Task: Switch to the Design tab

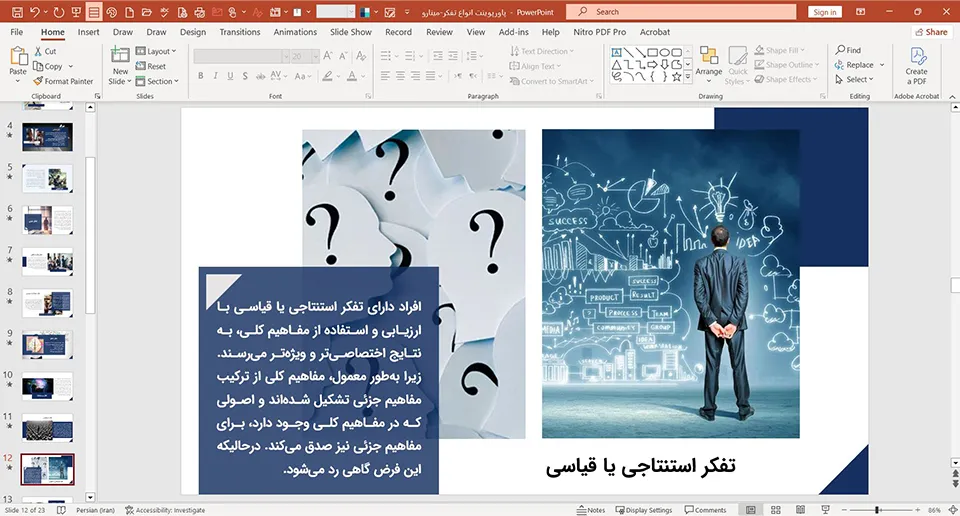Action: (x=193, y=32)
